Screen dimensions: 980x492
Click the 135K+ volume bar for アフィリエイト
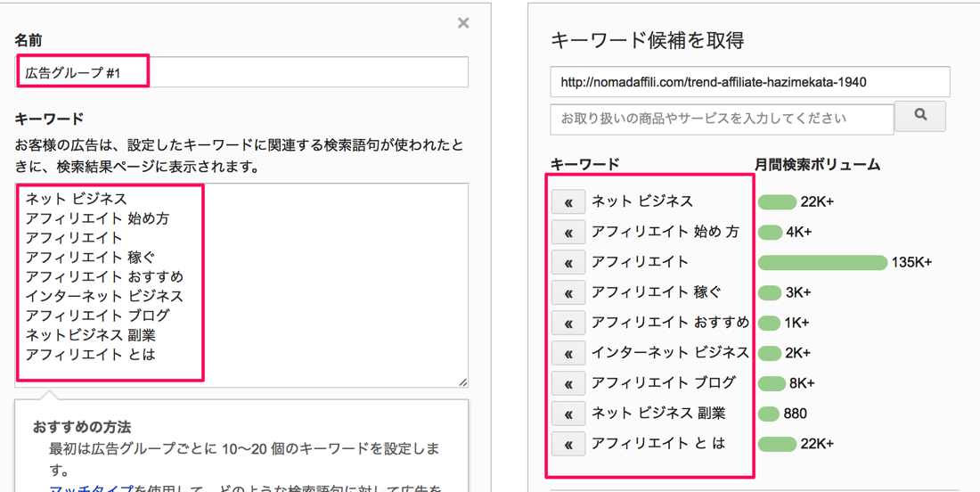822,263
